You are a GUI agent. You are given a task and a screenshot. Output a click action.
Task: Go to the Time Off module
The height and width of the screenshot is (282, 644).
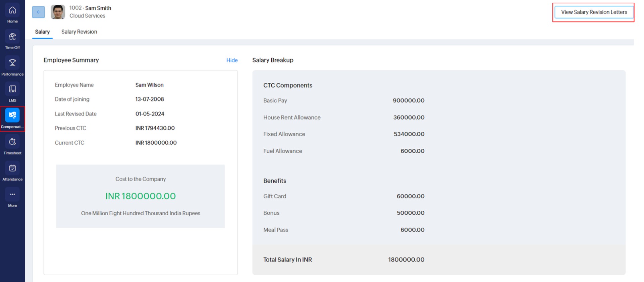[12, 37]
